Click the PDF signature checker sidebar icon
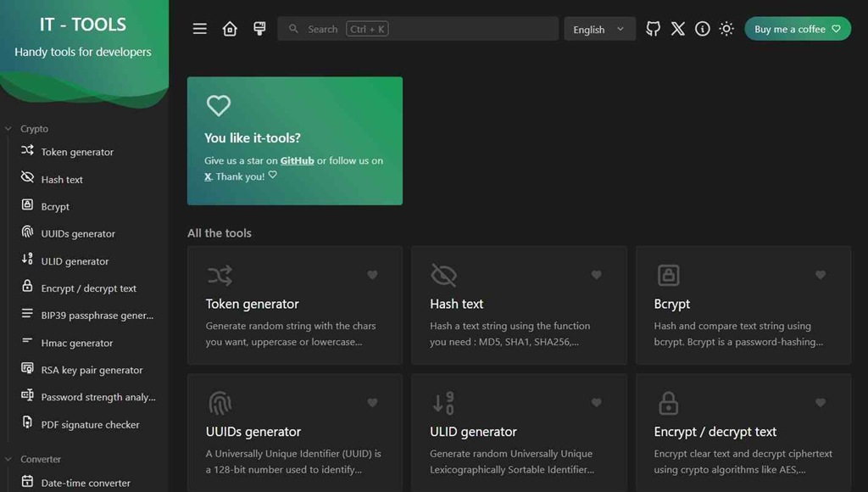The height and width of the screenshot is (492, 868). (27, 422)
